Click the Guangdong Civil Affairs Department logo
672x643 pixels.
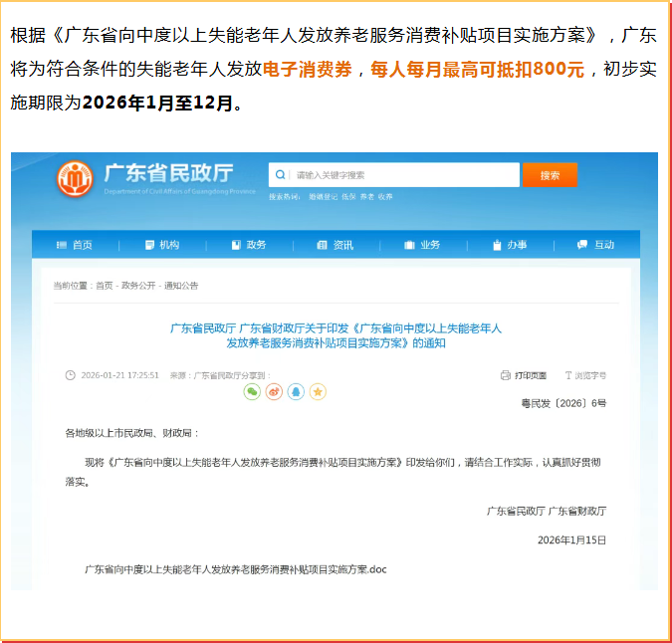click(x=75, y=179)
